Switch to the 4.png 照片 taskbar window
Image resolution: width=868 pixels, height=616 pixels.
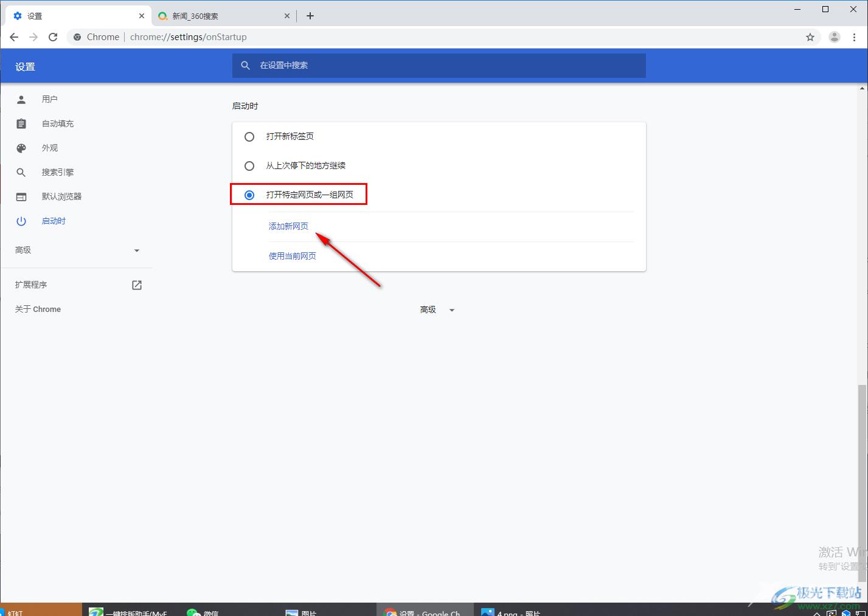point(511,612)
